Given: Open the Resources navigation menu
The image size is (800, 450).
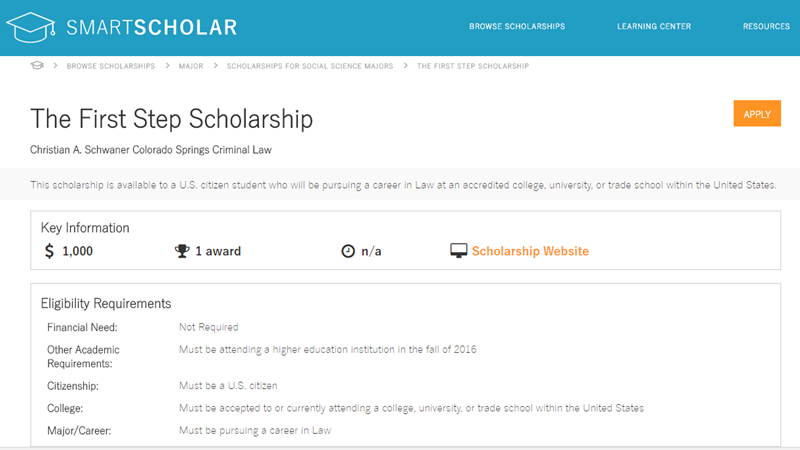Looking at the screenshot, I should (766, 26).
